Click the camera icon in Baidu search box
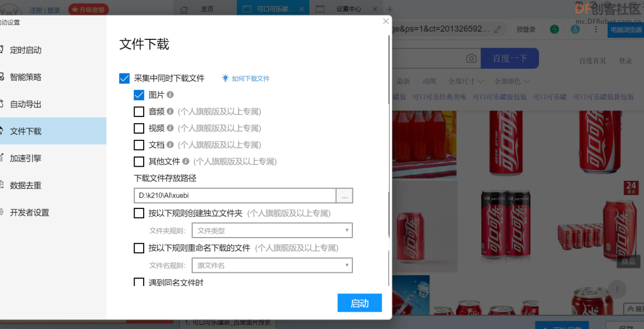Screen dimensions: 644x329 [471, 59]
